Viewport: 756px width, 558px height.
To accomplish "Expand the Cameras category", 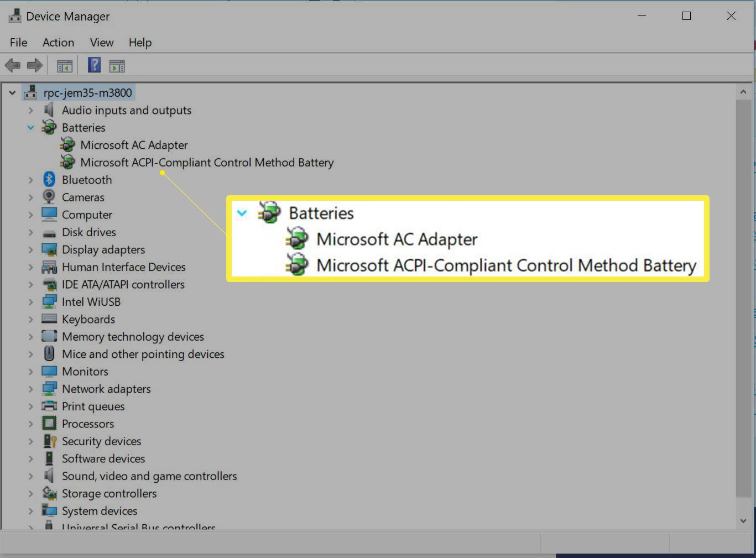I will [x=31, y=197].
